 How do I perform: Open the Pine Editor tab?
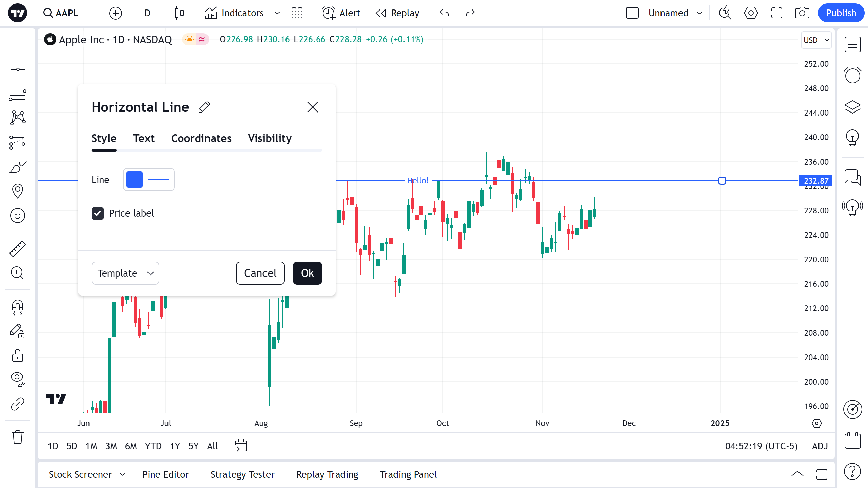pyautogui.click(x=165, y=474)
